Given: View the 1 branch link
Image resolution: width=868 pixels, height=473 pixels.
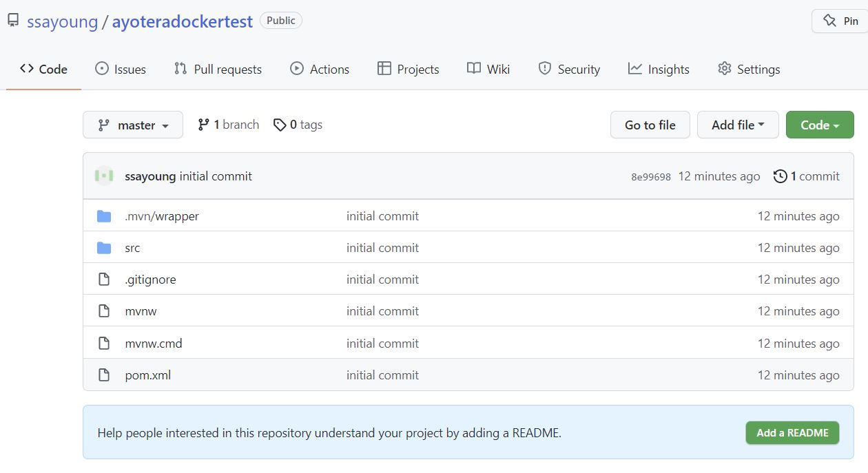Looking at the screenshot, I should pyautogui.click(x=229, y=125).
